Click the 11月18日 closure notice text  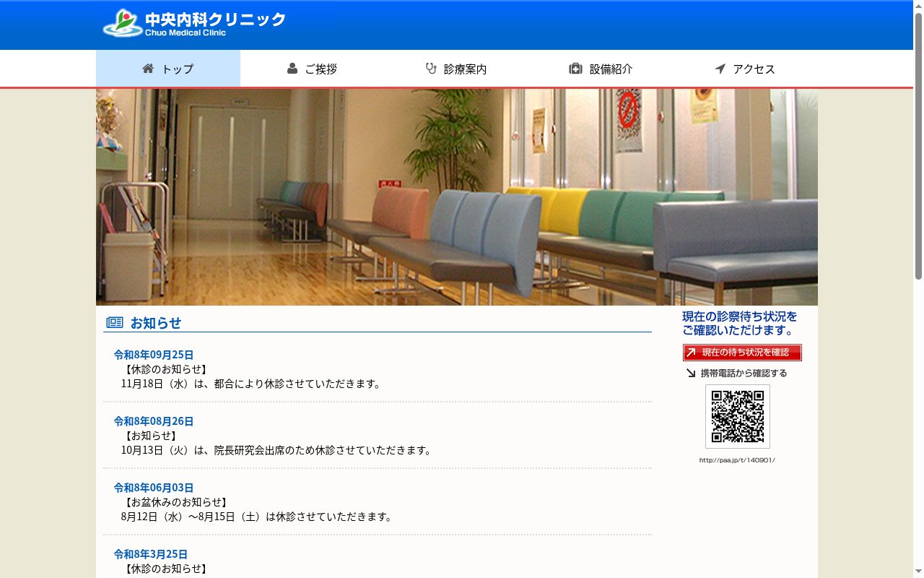[251, 384]
